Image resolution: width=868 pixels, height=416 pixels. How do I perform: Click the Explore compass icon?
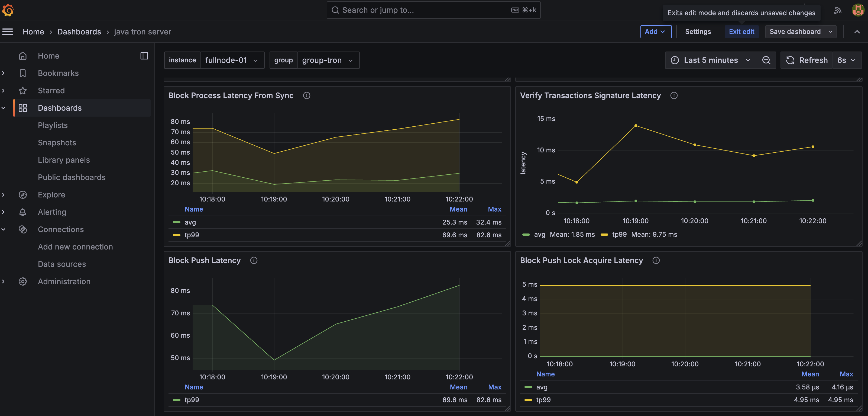click(x=22, y=195)
